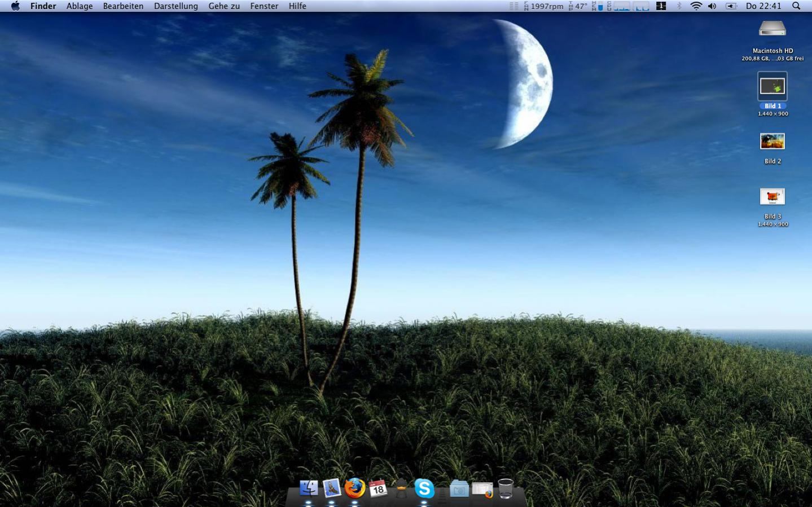812x507 pixels.
Task: Click the Bild 3 file name label
Action: tap(773, 217)
